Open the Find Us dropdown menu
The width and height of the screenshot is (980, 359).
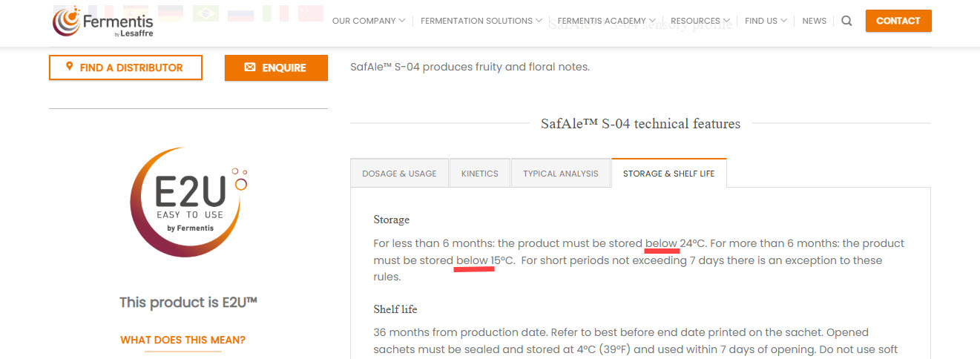coord(765,21)
